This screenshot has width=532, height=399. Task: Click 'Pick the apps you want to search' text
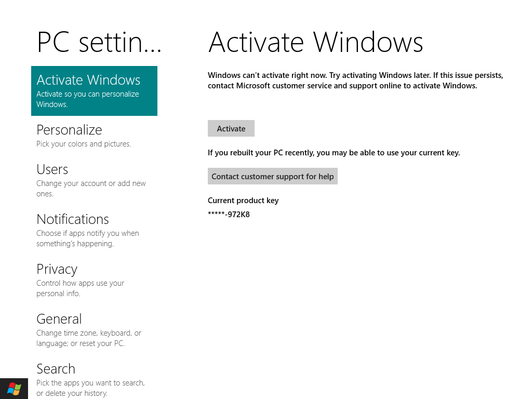[90, 388]
